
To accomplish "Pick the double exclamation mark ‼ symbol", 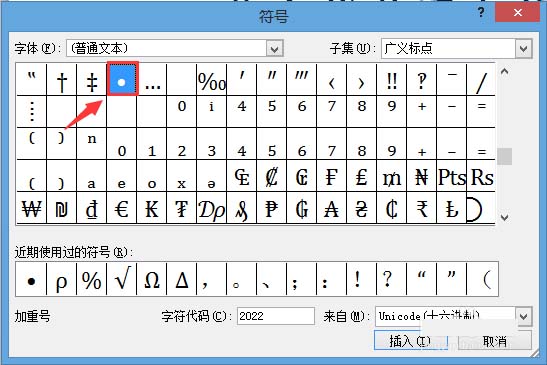I will coord(392,80).
